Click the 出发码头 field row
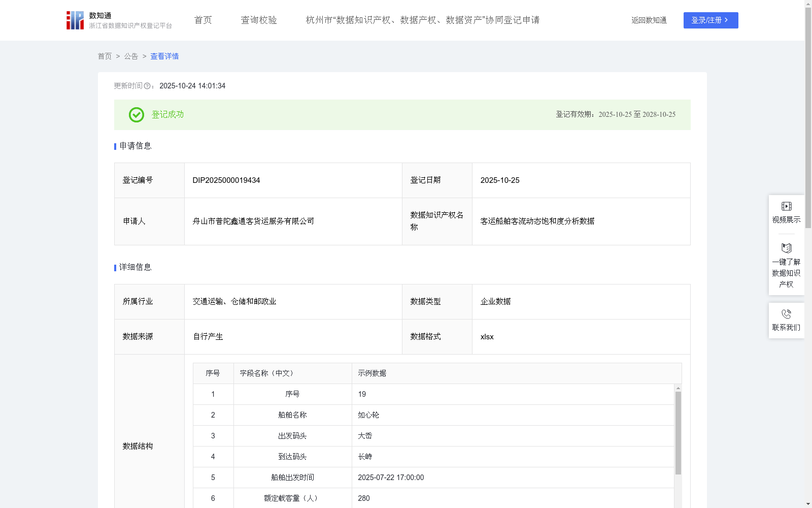The height and width of the screenshot is (508, 812). tap(433, 436)
